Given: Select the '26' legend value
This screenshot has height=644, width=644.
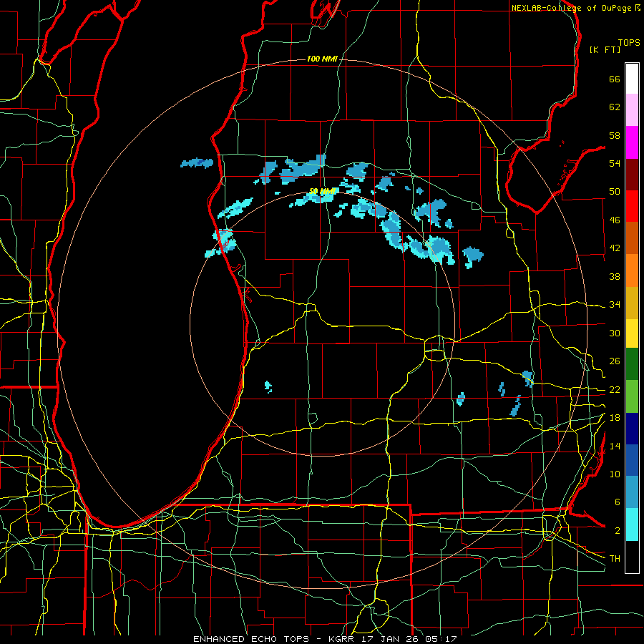Looking at the screenshot, I should point(615,361).
